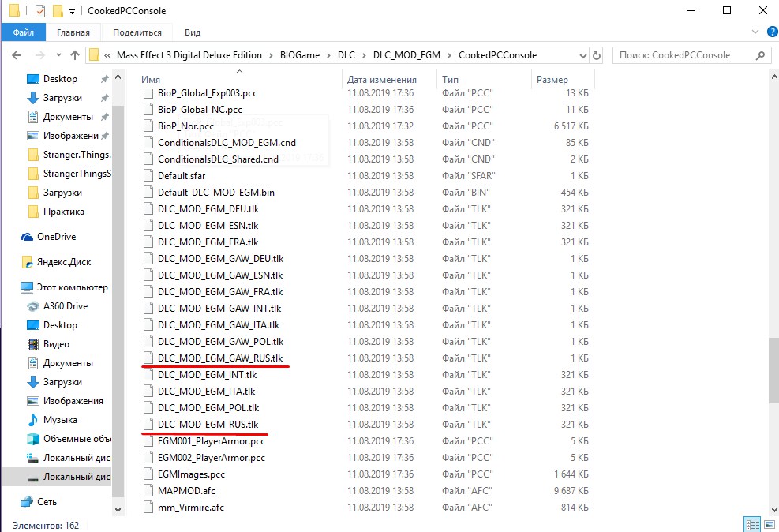The image size is (779, 532).
Task: Open pinned Desktop in Quick access
Action: point(60,78)
